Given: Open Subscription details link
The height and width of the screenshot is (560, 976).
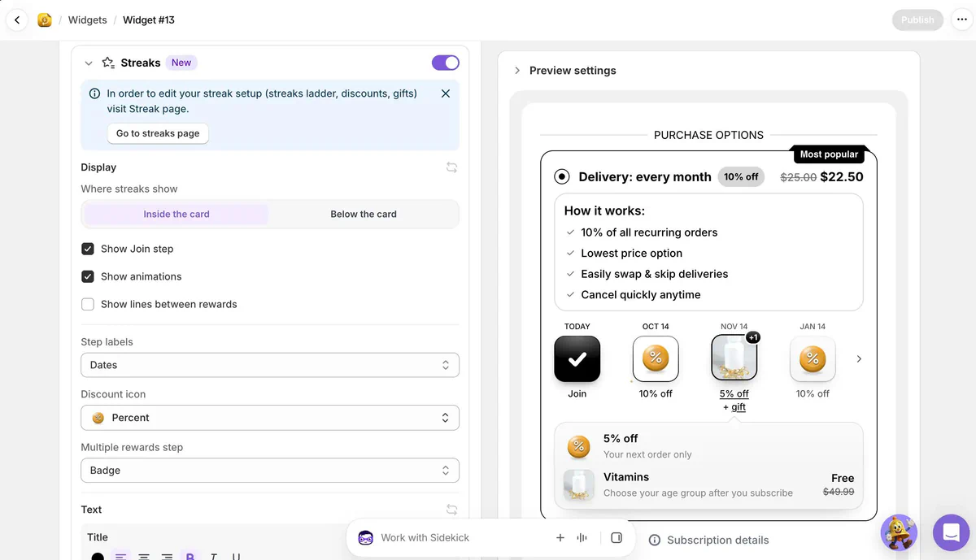Looking at the screenshot, I should tap(718, 540).
